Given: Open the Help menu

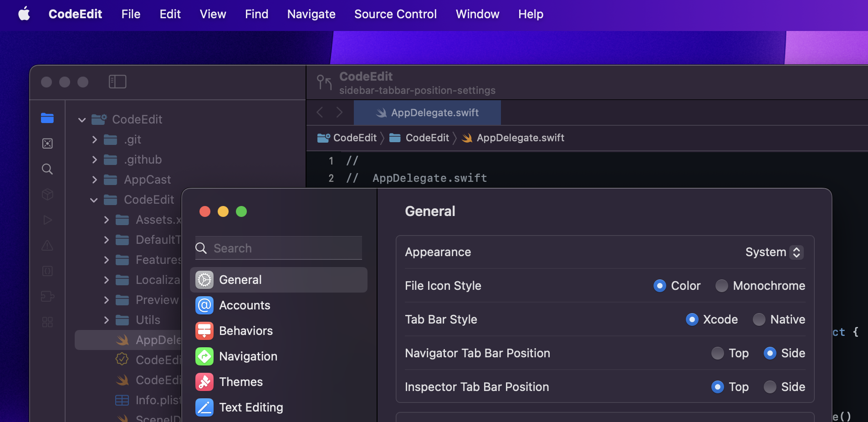Looking at the screenshot, I should tap(531, 14).
